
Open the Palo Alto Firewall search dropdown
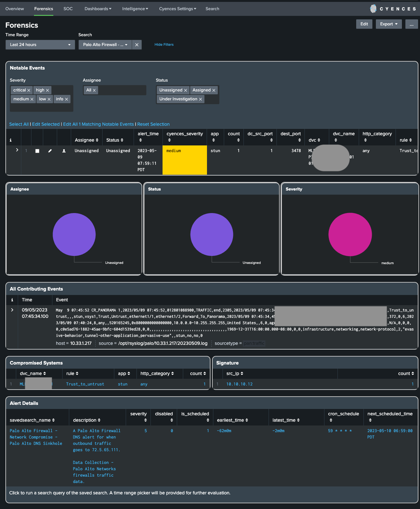point(105,45)
